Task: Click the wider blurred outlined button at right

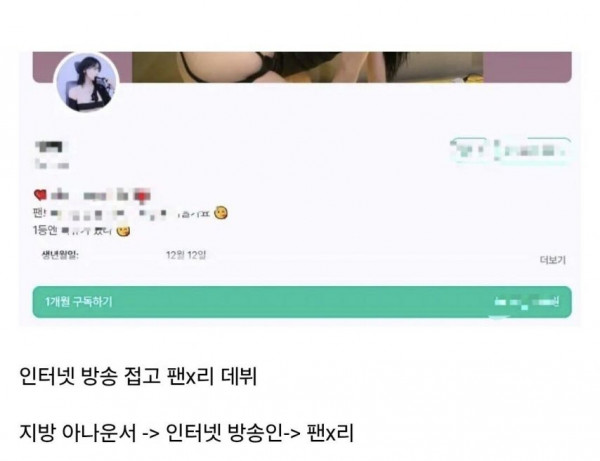Action: coord(532,150)
